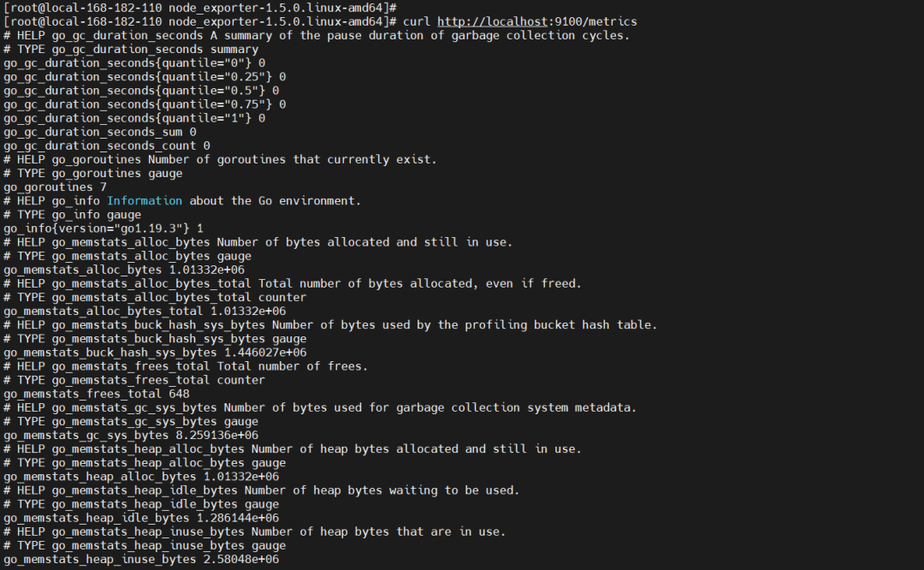Screen dimensions: 924x570
Task: Click go_memstats_gc_sys_bytes 8.259136e+06 value line
Action: [131, 436]
